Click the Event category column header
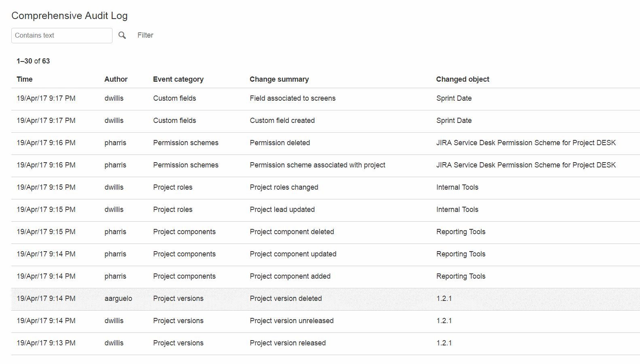The width and height of the screenshot is (640, 364). click(178, 79)
